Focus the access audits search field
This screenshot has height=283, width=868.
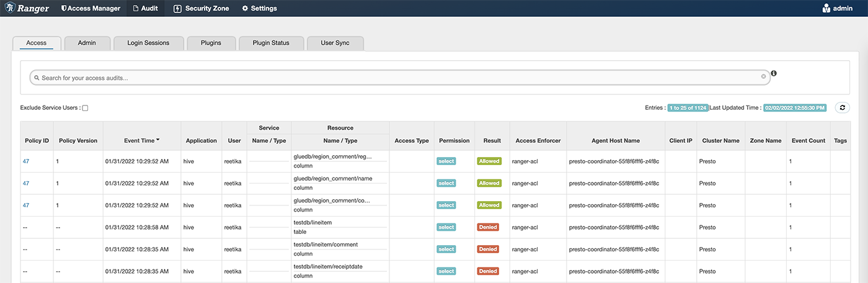pyautogui.click(x=400, y=78)
